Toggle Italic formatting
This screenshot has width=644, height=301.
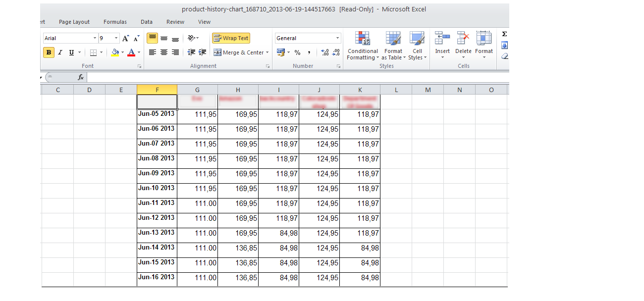point(60,52)
